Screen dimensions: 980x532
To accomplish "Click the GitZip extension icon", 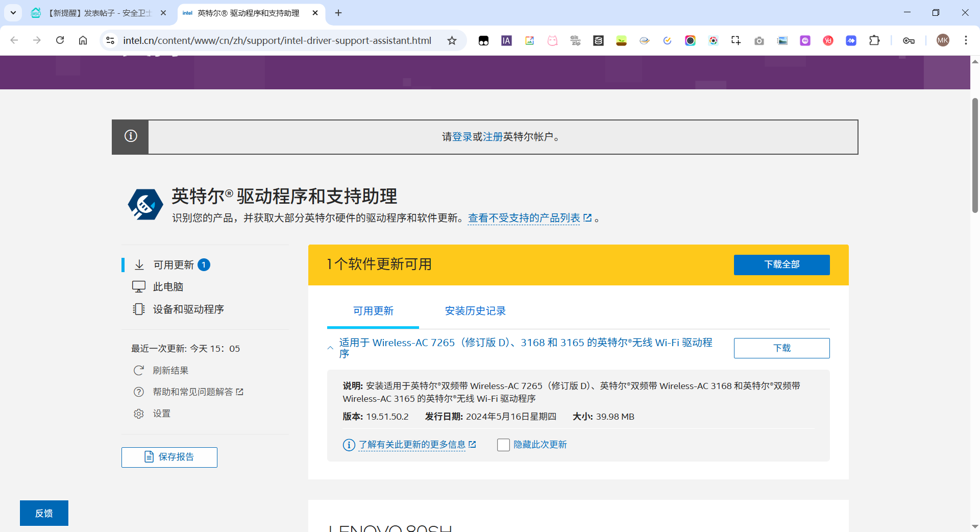I will [x=575, y=41].
